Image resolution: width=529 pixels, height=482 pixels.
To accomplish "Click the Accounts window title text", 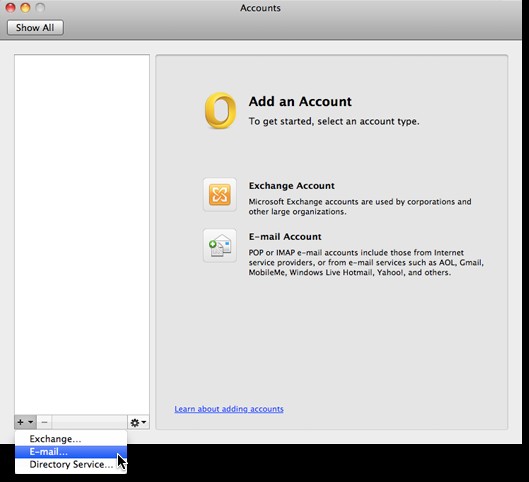I will 260,8.
